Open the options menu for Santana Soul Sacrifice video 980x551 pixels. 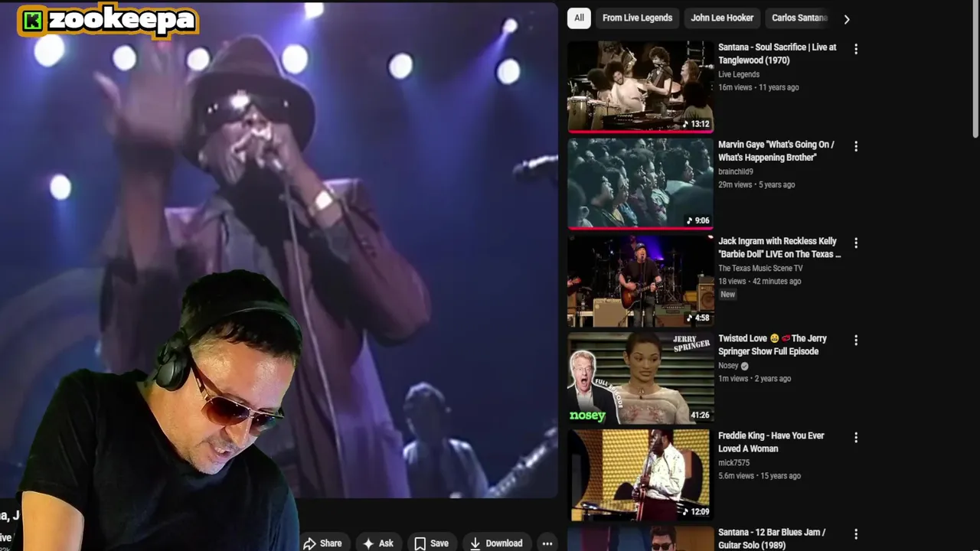click(x=856, y=49)
